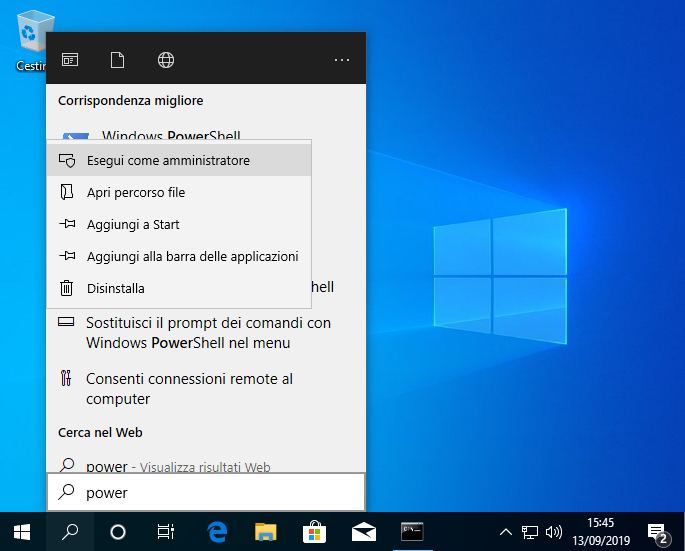
Task: Open the Apps filter icon in search panel
Action: coord(70,59)
